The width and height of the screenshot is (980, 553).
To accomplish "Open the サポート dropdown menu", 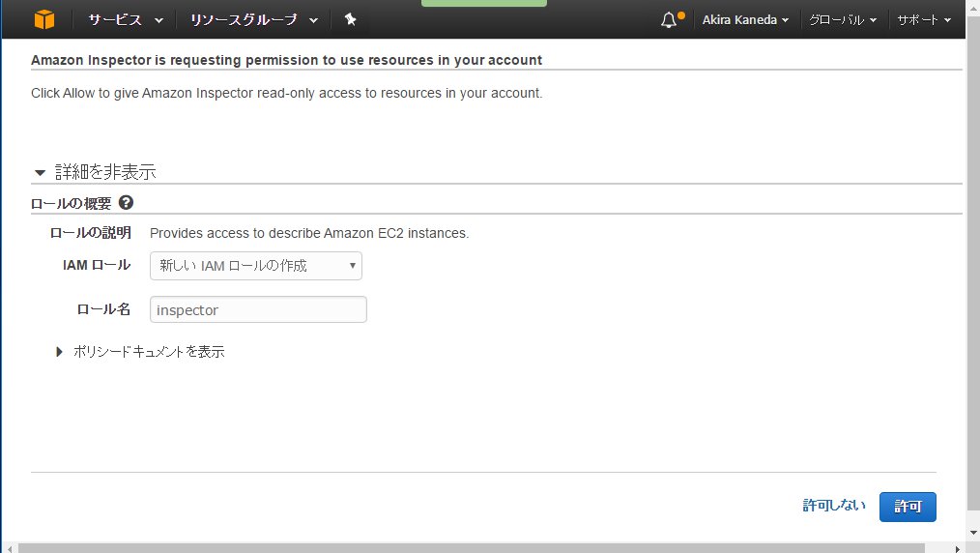I will point(924,19).
